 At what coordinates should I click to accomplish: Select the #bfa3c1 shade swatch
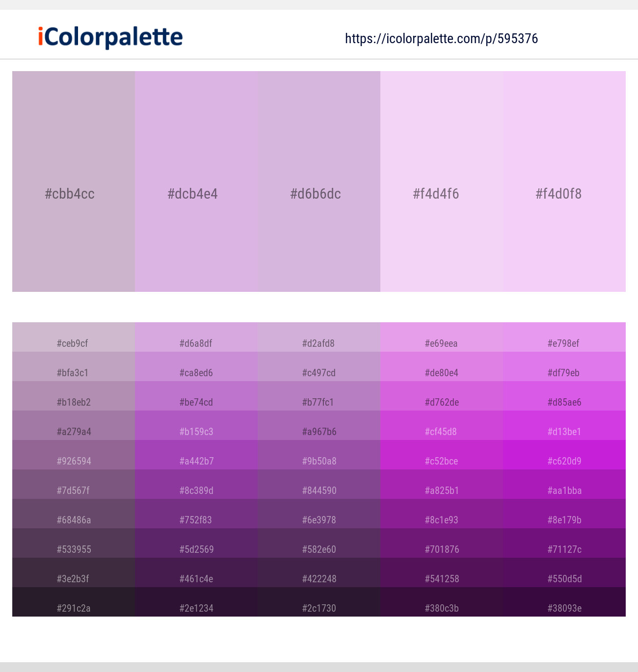coord(73,373)
